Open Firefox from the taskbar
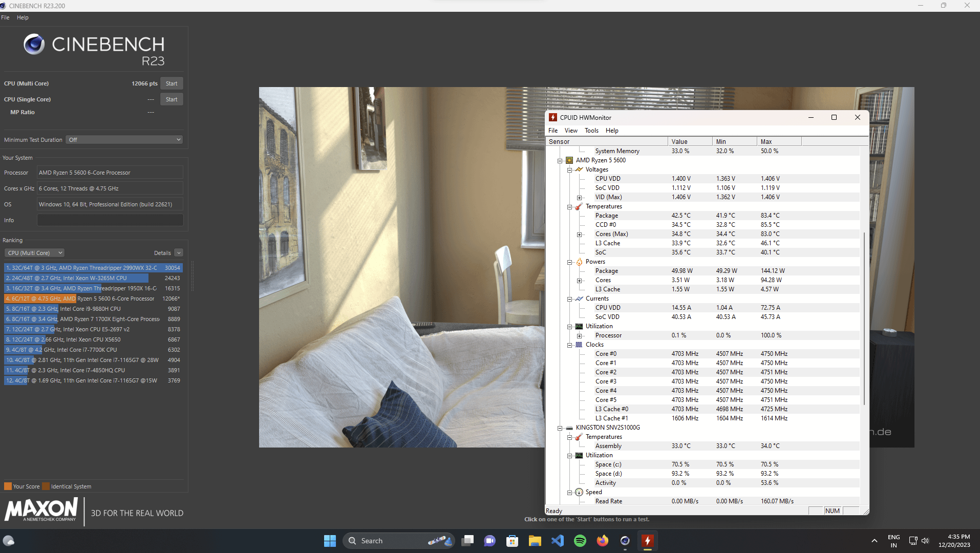Viewport: 980px width, 553px height. point(603,541)
